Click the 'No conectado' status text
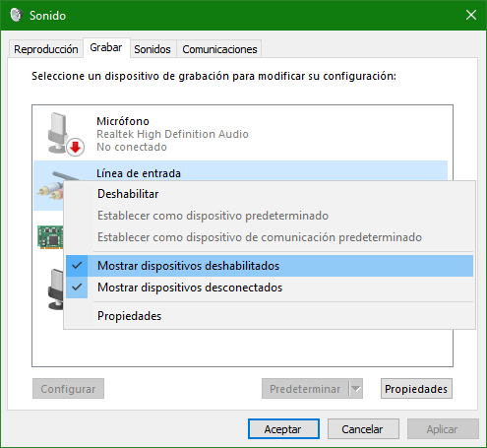Viewport: 487px width, 448px height. point(132,147)
